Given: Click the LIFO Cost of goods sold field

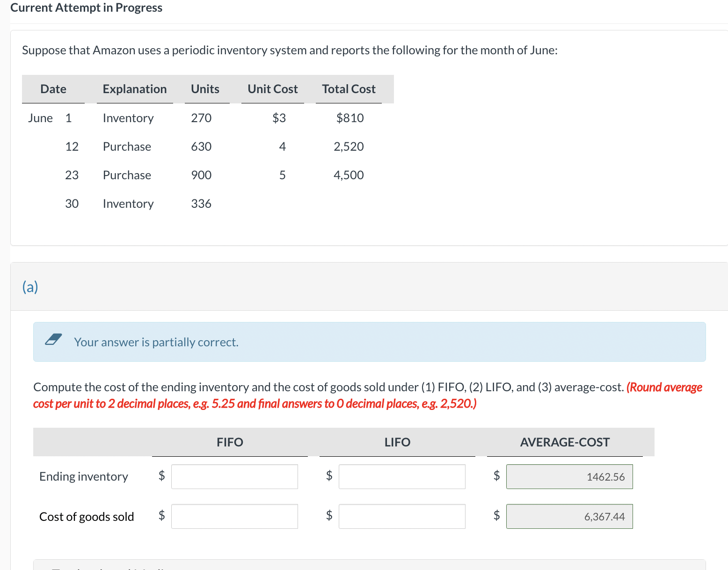Looking at the screenshot, I should tap(402, 516).
